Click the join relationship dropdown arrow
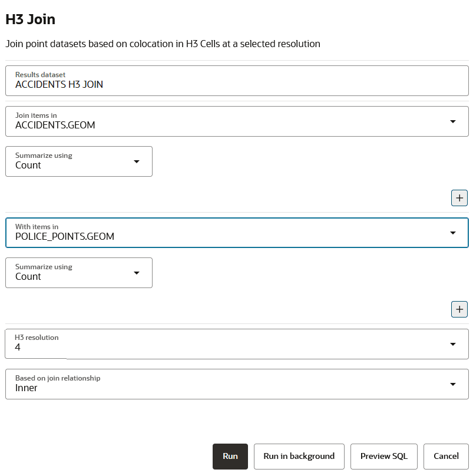 coord(452,384)
